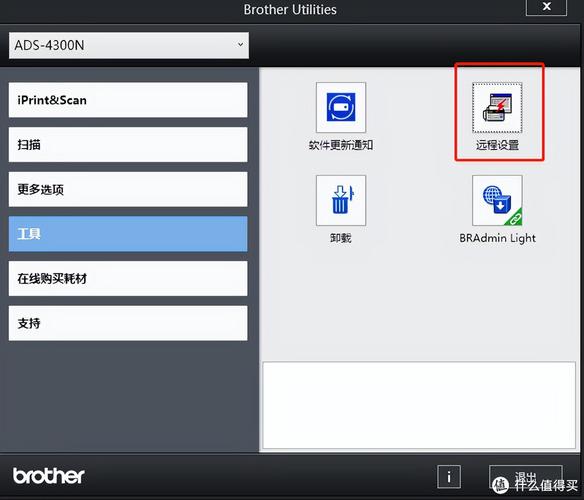Launch the BRAdmin Light icon
Viewport: 584px width, 500px height.
click(497, 200)
